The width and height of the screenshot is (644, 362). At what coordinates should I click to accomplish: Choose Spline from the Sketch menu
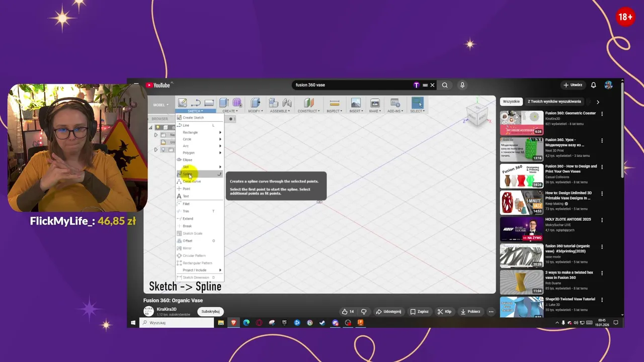[x=199, y=174]
